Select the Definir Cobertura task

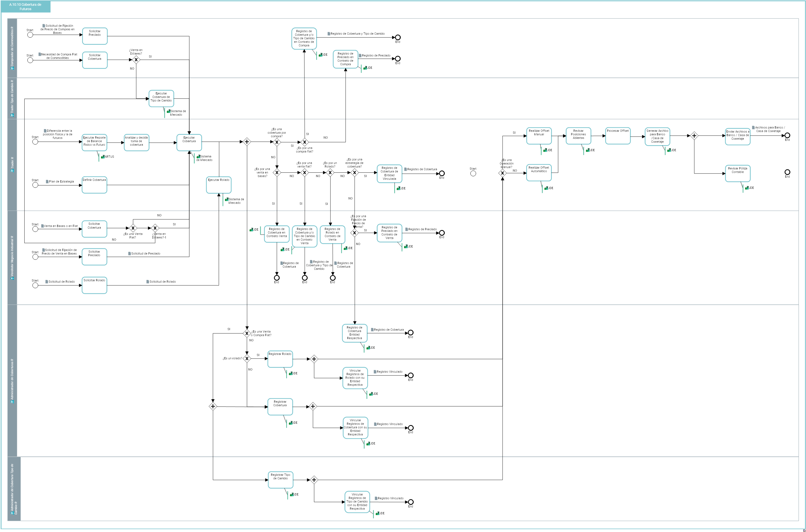[x=94, y=185]
